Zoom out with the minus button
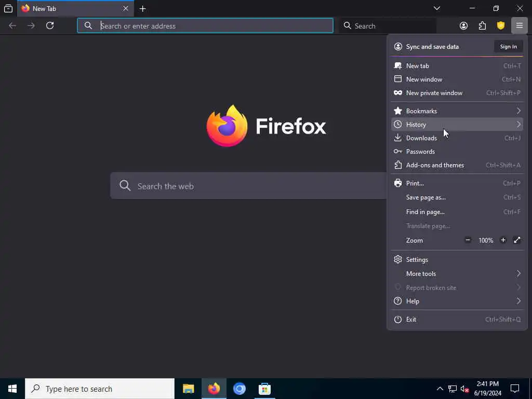Viewport: 532px width, 399px height. coord(468,240)
